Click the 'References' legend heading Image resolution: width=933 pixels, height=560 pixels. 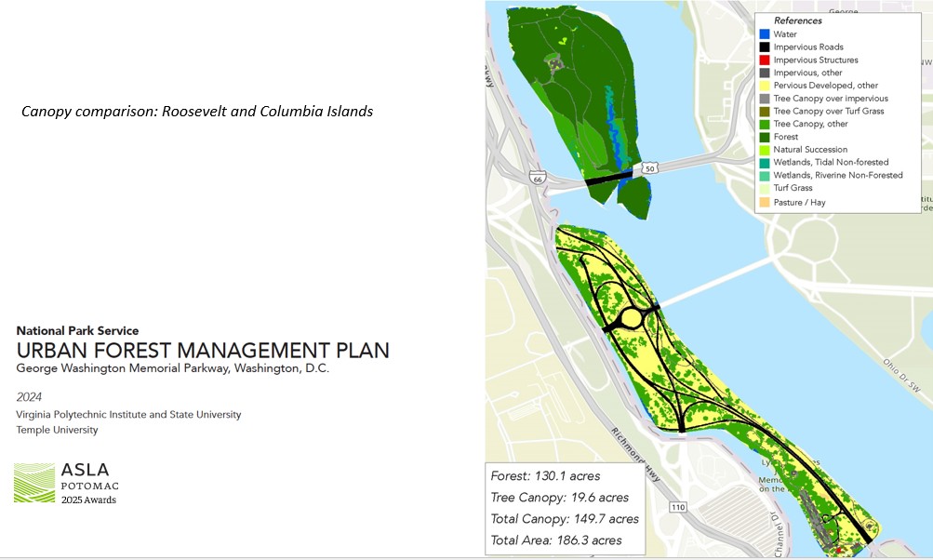pyautogui.click(x=798, y=20)
